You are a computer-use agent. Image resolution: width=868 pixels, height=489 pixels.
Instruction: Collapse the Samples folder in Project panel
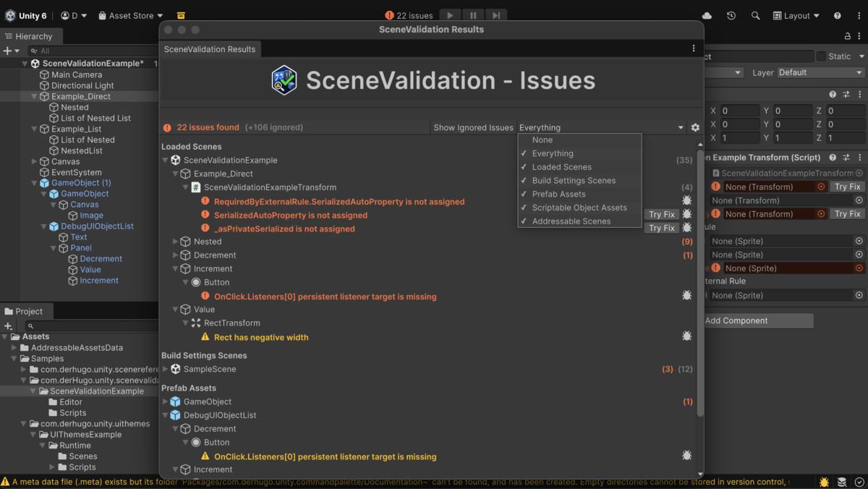(15, 359)
